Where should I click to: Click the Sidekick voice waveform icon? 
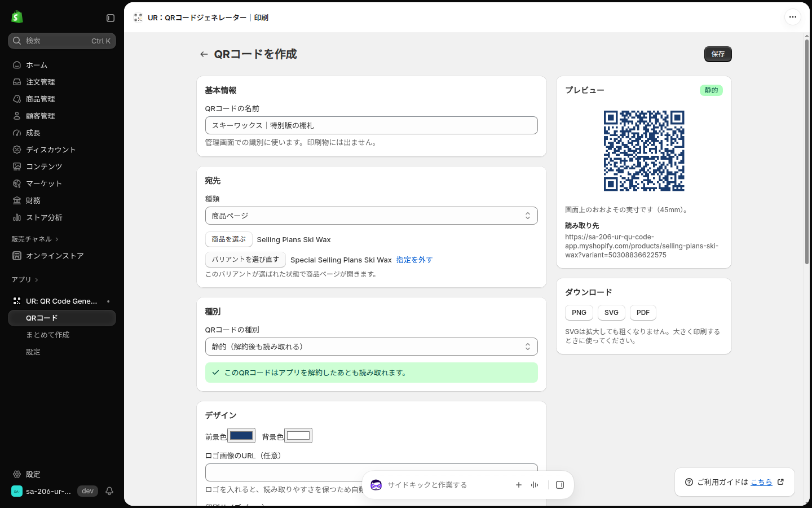coord(535,485)
